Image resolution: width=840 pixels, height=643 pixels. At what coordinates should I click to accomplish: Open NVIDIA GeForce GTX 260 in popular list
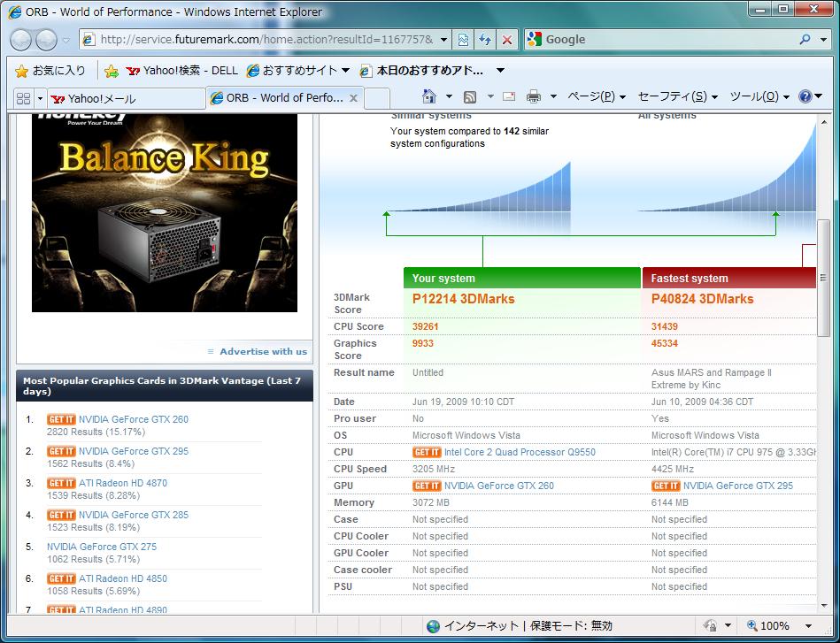[x=134, y=420]
